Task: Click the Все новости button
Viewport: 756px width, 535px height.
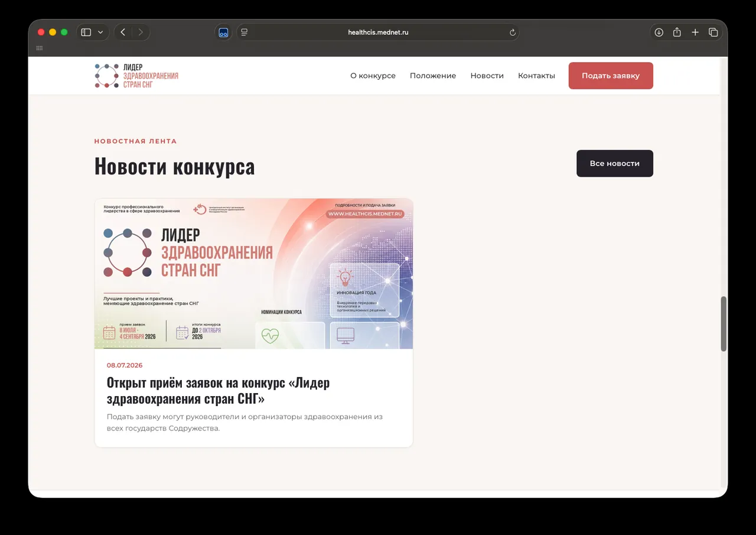Action: click(x=615, y=163)
